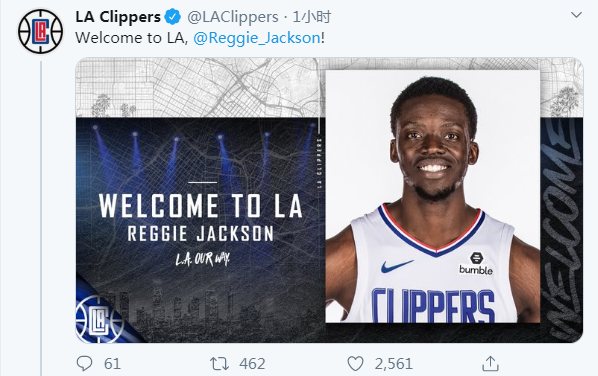Click the tweet text Welcome to LA
Image resolution: width=598 pixels, height=376 pixels.
(132, 38)
